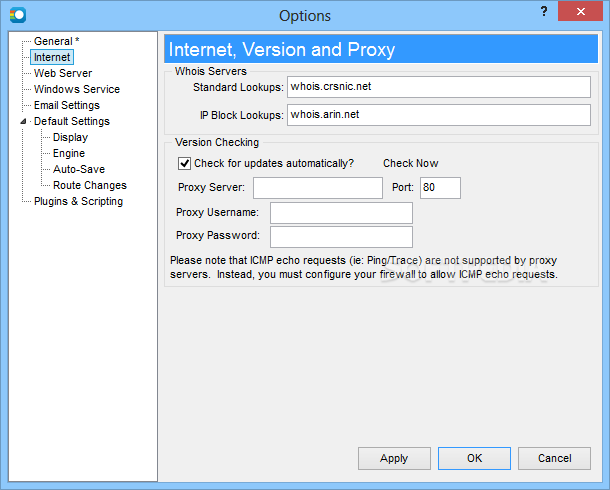
Task: Open Engine default settings
Action: point(69,153)
